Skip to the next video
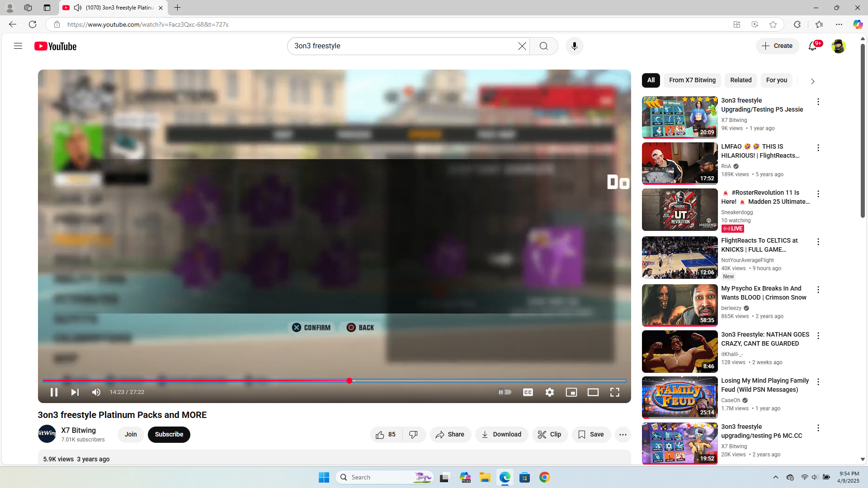This screenshot has width=868, height=488. [x=75, y=392]
